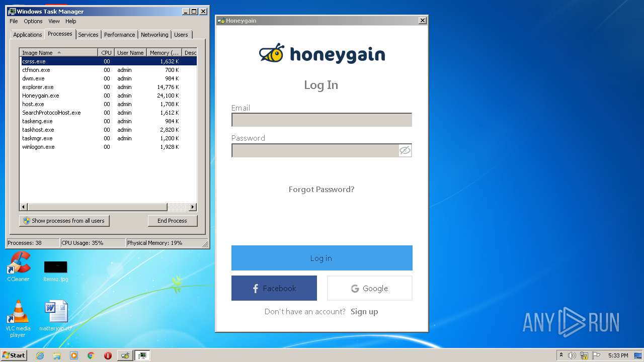The image size is (644, 362).
Task: Select the taskhost.exe process row
Action: [x=108, y=130]
